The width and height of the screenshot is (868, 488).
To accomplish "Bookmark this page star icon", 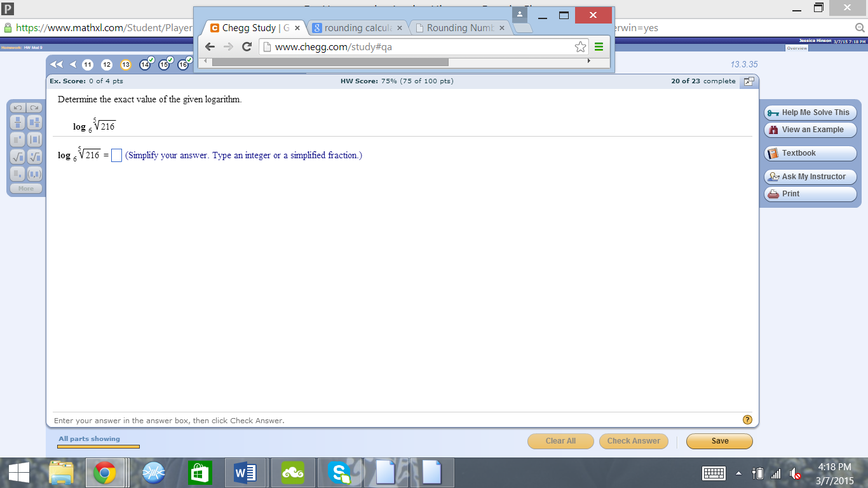I will 580,46.
